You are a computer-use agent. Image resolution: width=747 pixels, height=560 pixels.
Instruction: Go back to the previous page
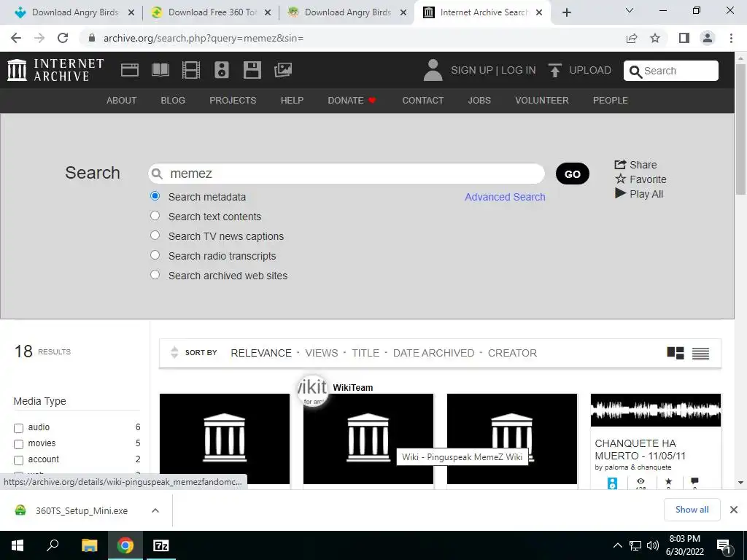(x=16, y=38)
